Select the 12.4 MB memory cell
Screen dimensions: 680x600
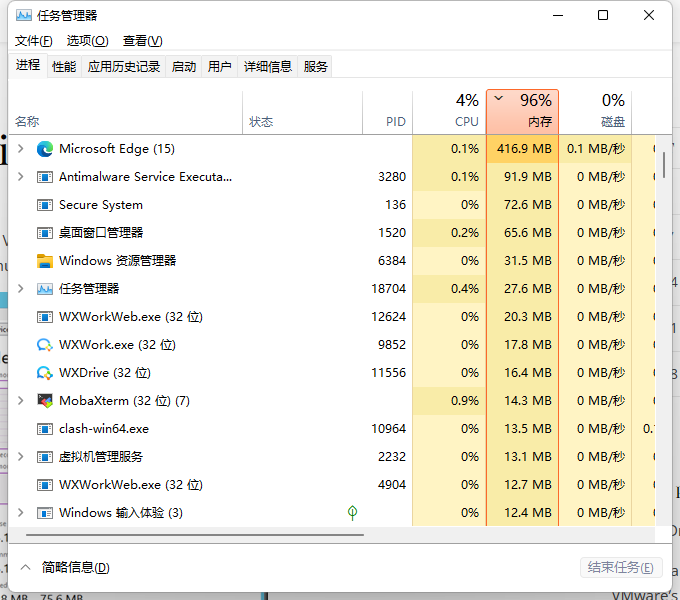click(523, 513)
